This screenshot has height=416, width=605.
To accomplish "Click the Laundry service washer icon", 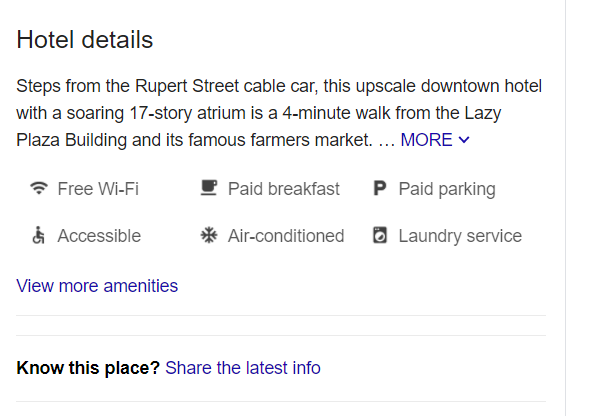I will (380, 235).
